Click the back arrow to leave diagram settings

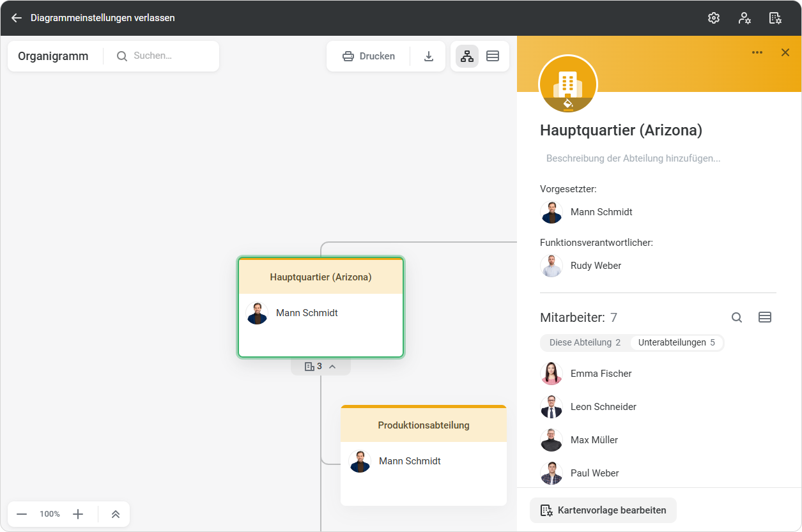point(17,18)
